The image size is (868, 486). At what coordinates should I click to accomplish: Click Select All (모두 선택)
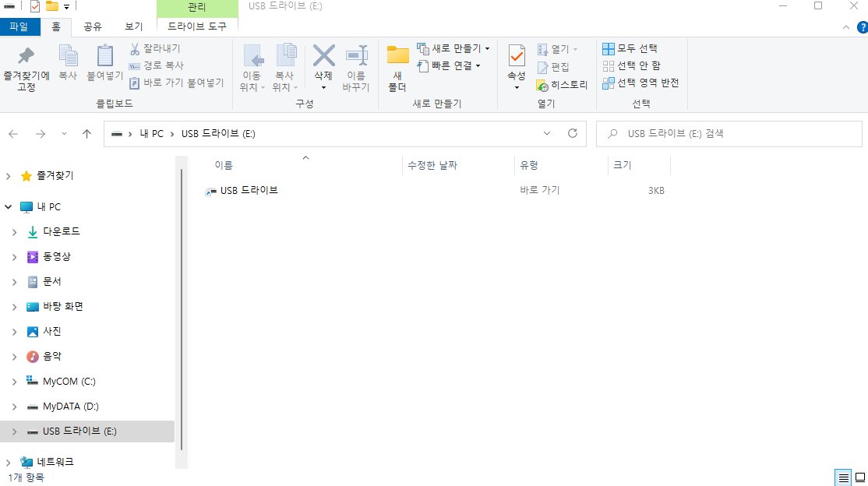(x=630, y=49)
